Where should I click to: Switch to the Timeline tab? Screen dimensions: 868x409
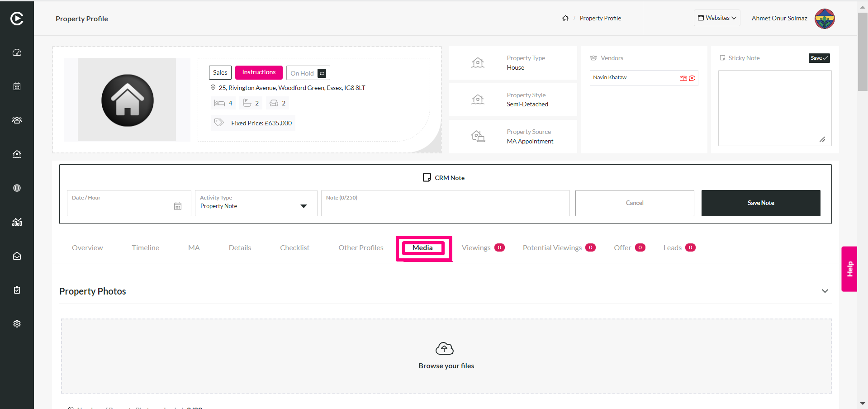pos(146,248)
